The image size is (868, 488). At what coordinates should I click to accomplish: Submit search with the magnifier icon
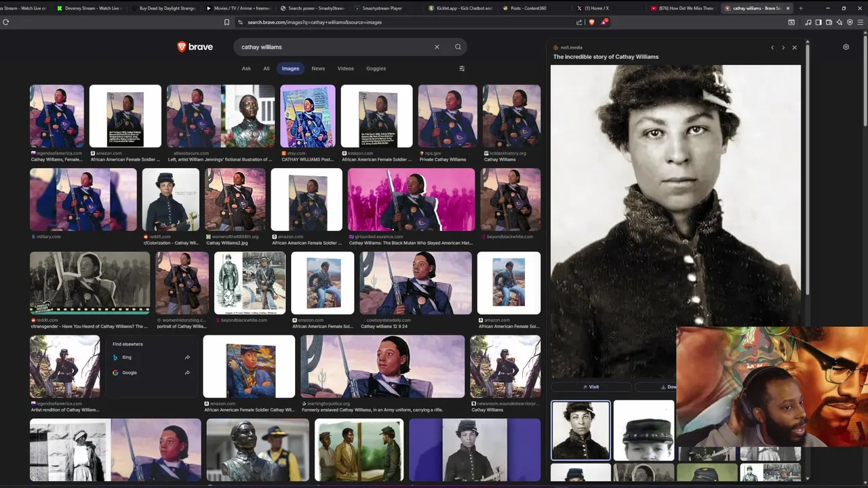[x=458, y=47]
